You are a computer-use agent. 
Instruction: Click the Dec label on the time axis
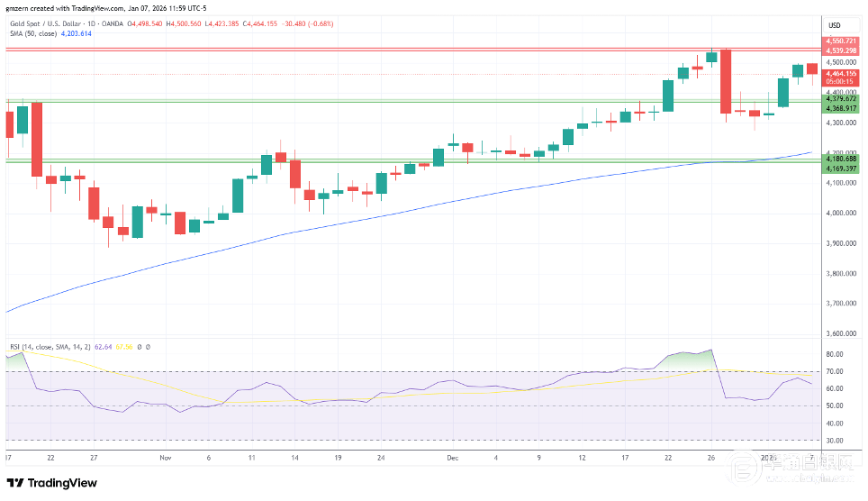454,458
